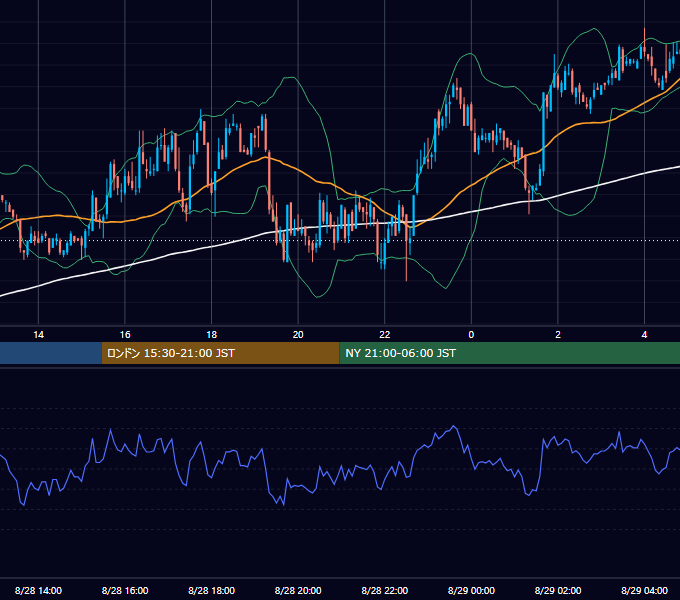Click the 8/29 04:00 date label
The width and height of the screenshot is (680, 600).
click(x=644, y=590)
